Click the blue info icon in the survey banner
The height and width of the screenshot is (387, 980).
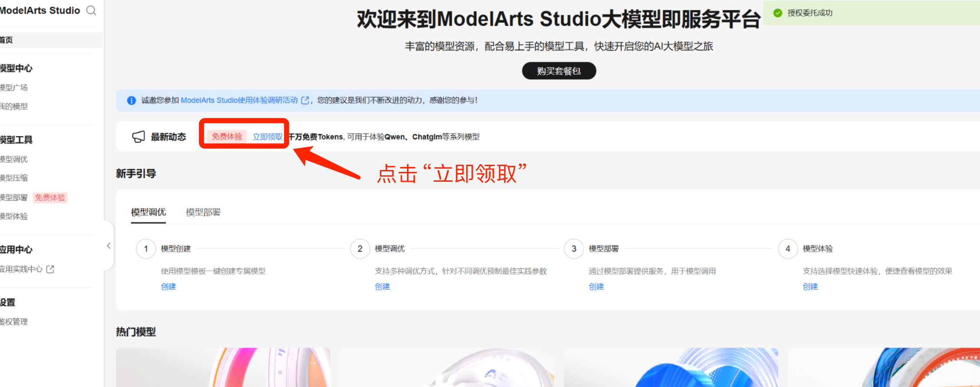click(131, 100)
